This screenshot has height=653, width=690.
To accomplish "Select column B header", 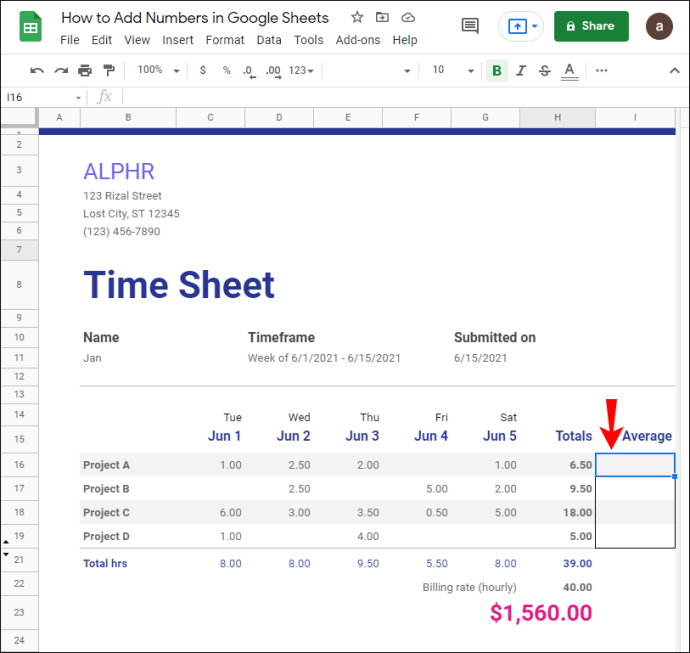I will (x=128, y=117).
